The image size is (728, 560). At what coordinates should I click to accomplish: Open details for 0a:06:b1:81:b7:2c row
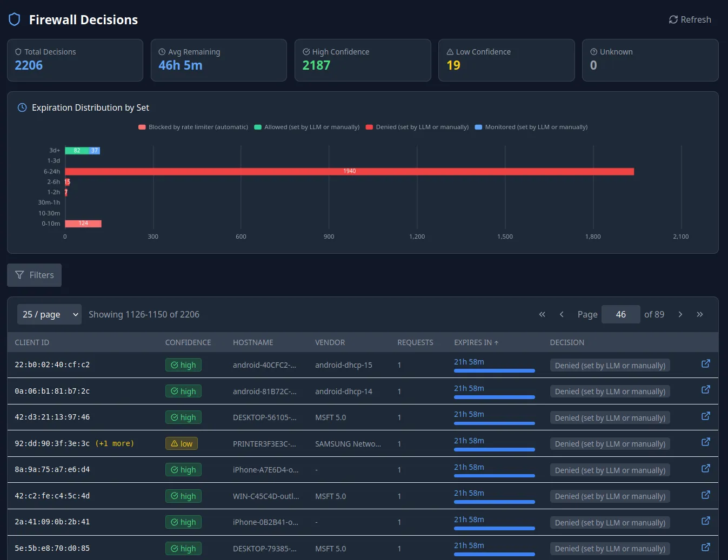click(706, 389)
